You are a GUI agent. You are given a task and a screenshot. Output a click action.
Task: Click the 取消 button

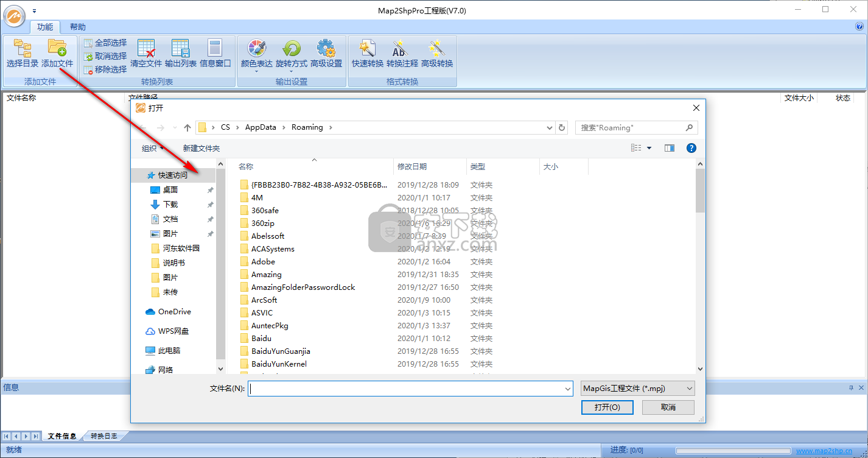tap(668, 407)
